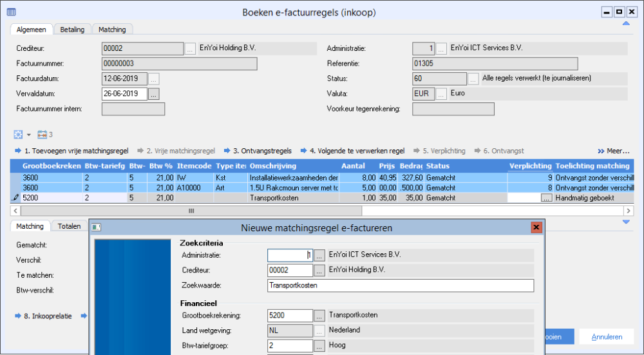Open date picker for Vervaldatum
Screen dimensions: 644x355
(154, 94)
